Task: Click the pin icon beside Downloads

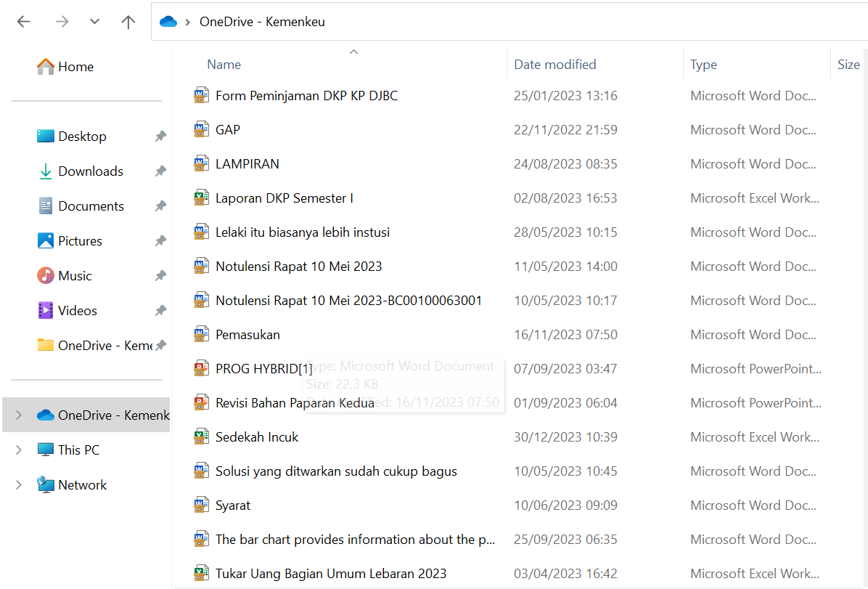Action: pos(160,171)
